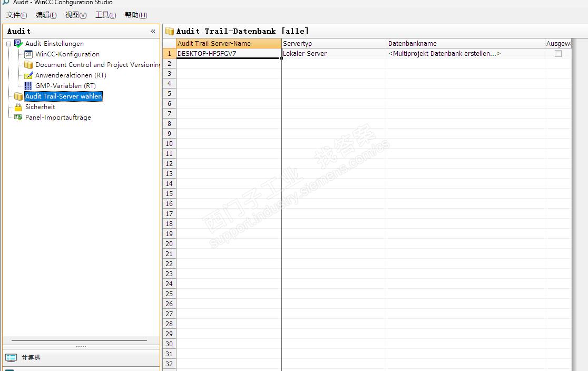Open the 计算机 navigation button
Image resolution: width=588 pixels, height=371 pixels.
pyautogui.click(x=81, y=357)
